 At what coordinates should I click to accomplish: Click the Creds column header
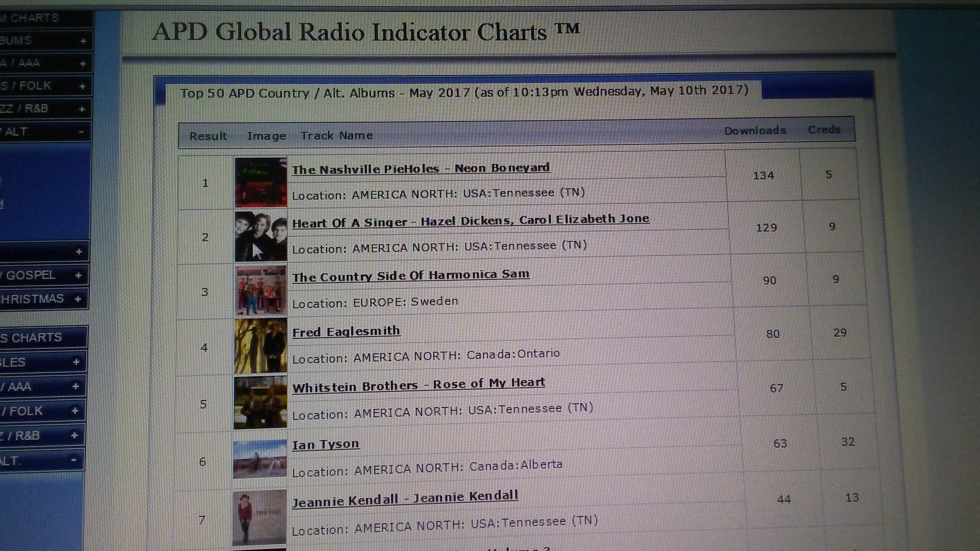(x=824, y=130)
